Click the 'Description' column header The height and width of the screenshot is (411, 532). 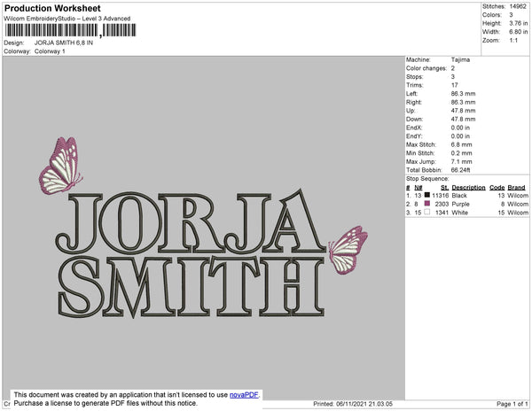pos(468,188)
